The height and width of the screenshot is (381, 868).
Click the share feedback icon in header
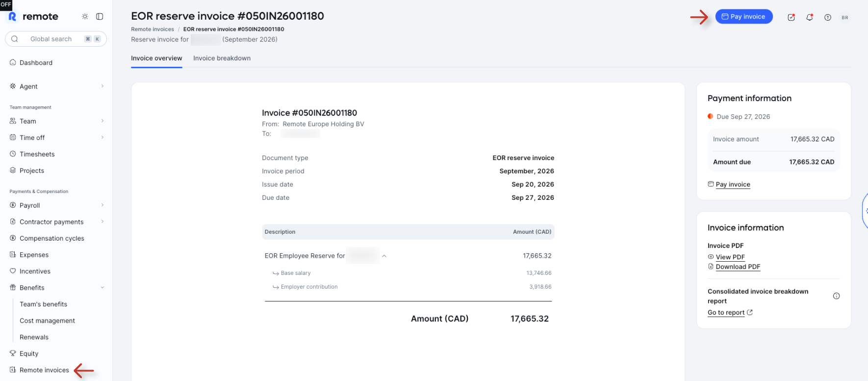point(791,17)
